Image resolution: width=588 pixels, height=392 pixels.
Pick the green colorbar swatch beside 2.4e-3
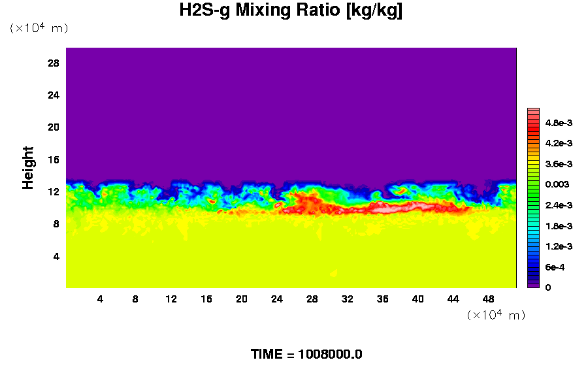tap(533, 205)
